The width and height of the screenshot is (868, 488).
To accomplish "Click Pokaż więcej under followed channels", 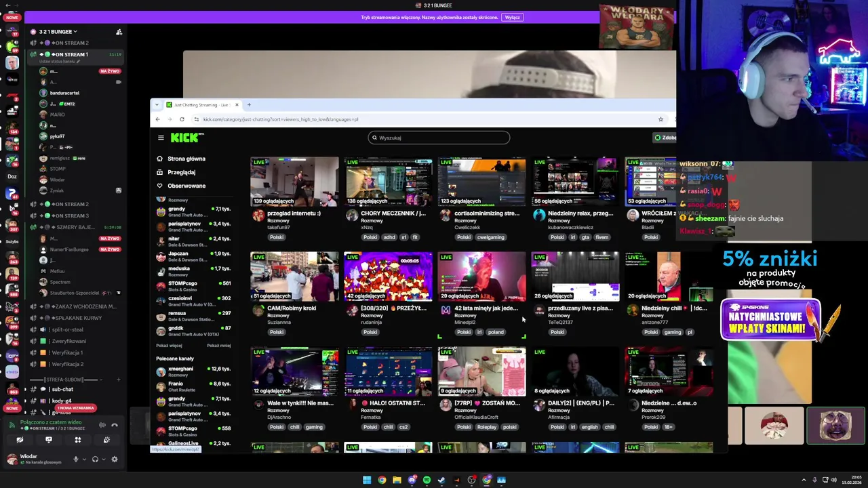I will coord(169,346).
